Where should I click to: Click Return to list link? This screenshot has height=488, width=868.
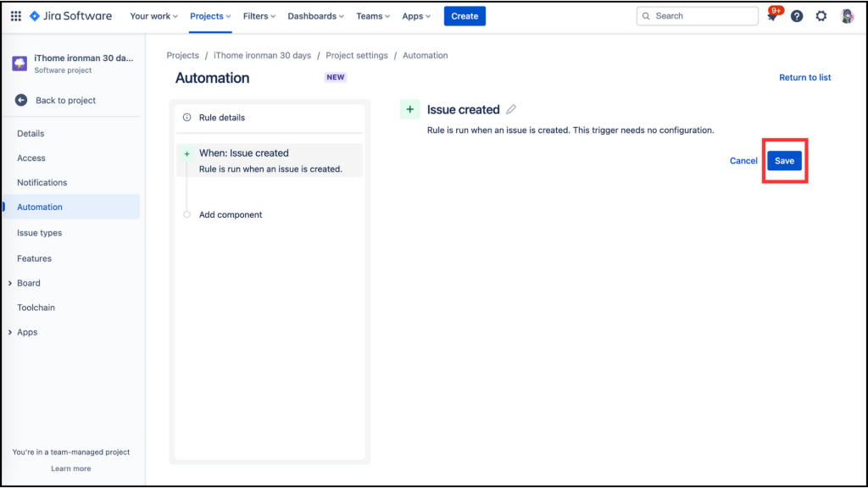(804, 77)
